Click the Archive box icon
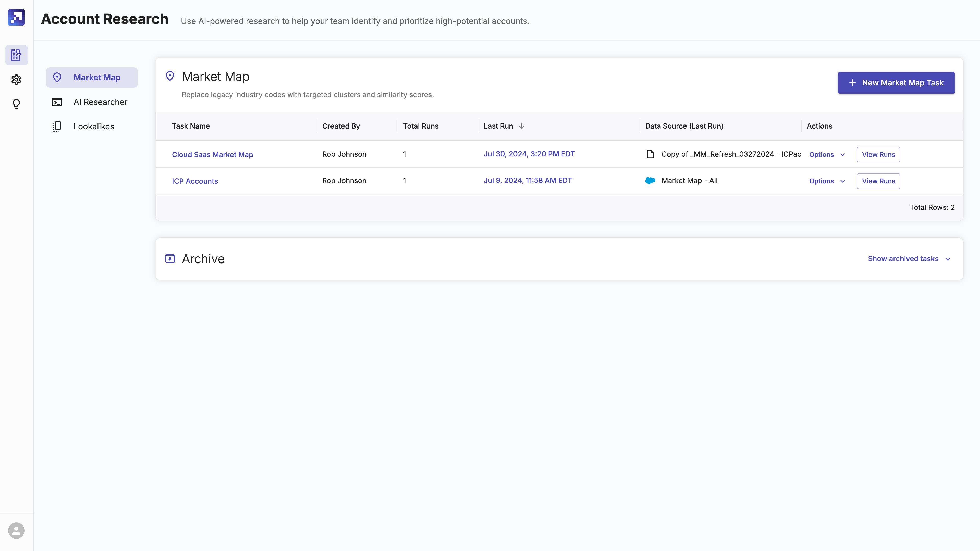Viewport: 980px width, 551px height. coord(170,259)
